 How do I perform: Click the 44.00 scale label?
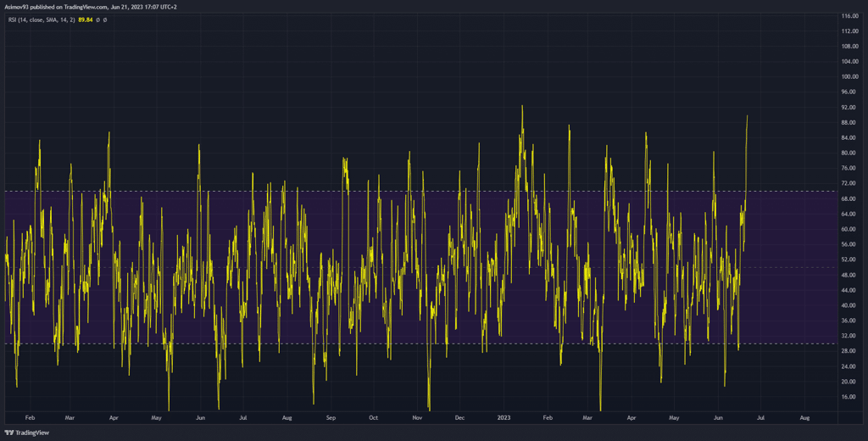click(849, 290)
